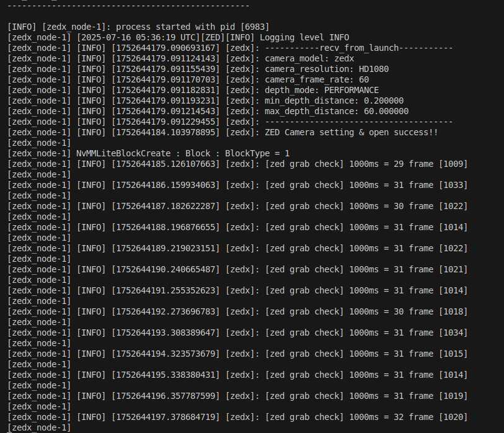Click grab check line with frame [1018]
The width and height of the screenshot is (504, 433).
(x=237, y=311)
